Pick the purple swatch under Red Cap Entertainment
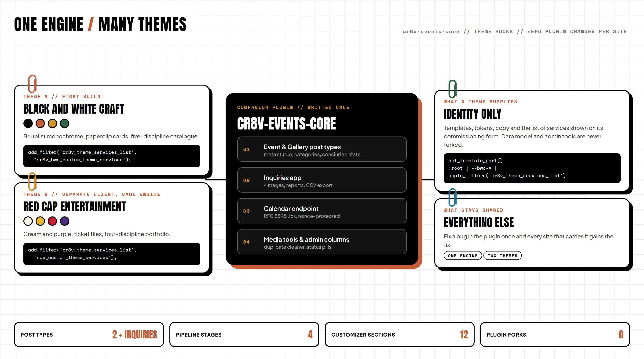 65,221
